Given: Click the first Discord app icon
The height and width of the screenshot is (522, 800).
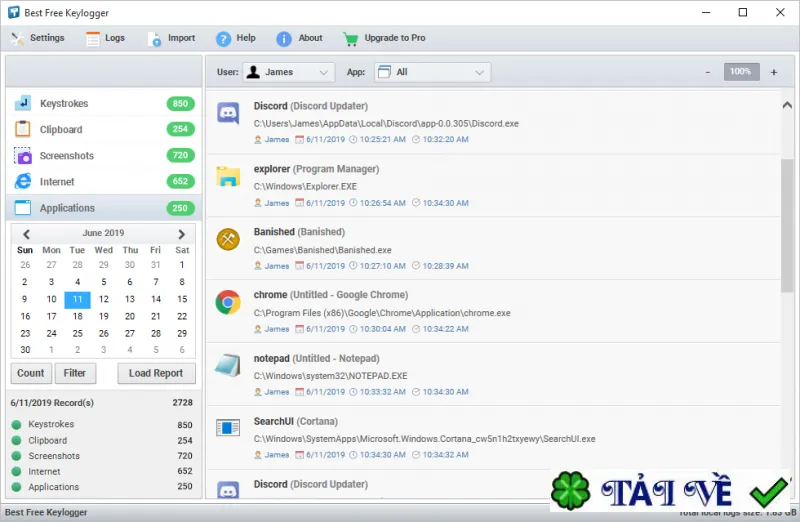Looking at the screenshot, I should coord(228,113).
